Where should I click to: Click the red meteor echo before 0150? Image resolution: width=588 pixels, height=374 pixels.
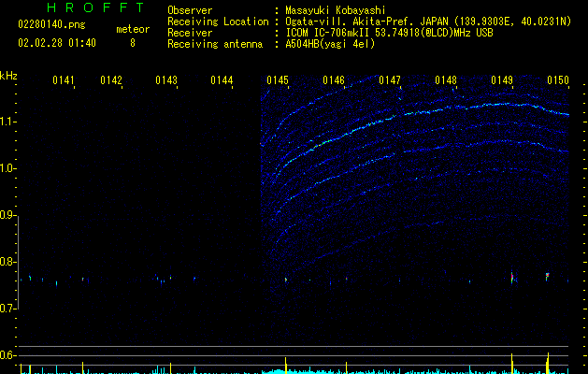(x=547, y=276)
